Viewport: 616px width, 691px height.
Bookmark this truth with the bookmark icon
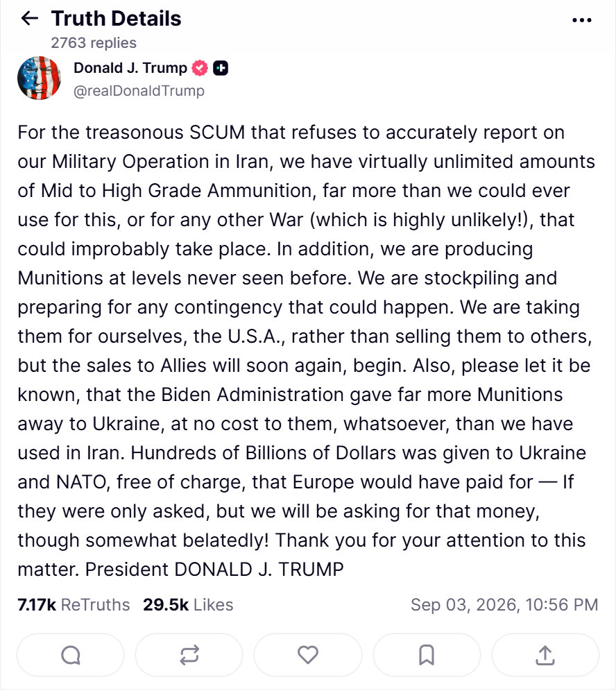click(x=427, y=655)
